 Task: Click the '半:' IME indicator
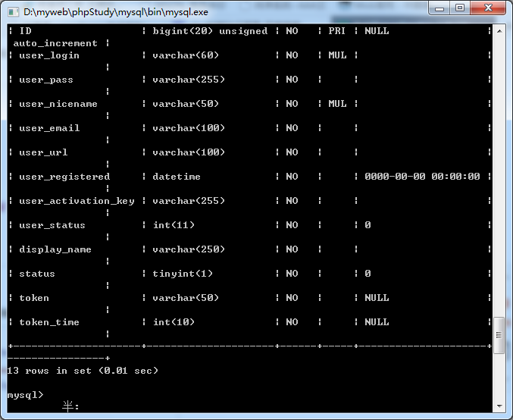70,407
